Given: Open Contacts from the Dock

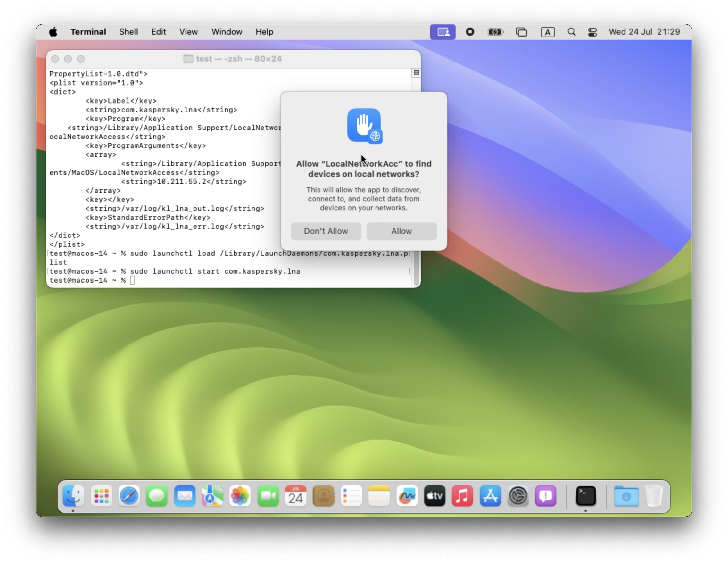Looking at the screenshot, I should click(324, 496).
